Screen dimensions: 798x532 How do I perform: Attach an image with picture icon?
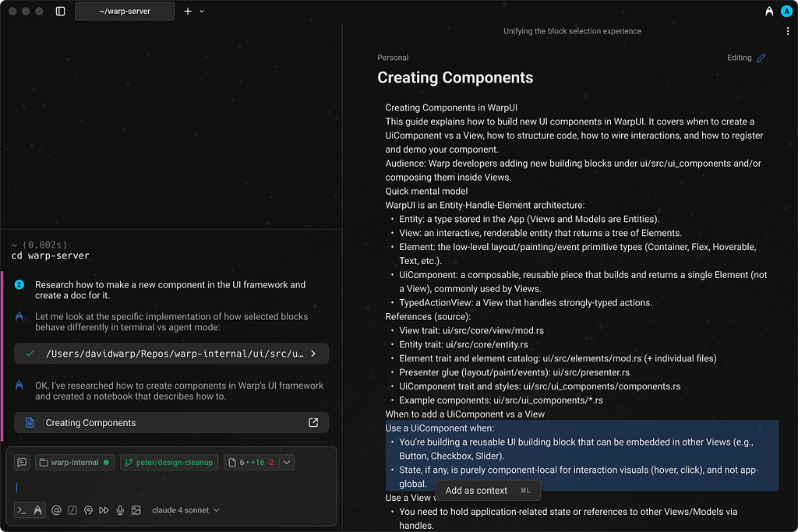pyautogui.click(x=136, y=510)
